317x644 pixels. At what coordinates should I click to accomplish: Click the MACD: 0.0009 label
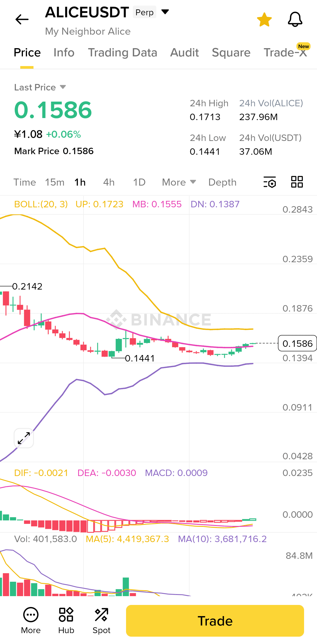point(176,473)
